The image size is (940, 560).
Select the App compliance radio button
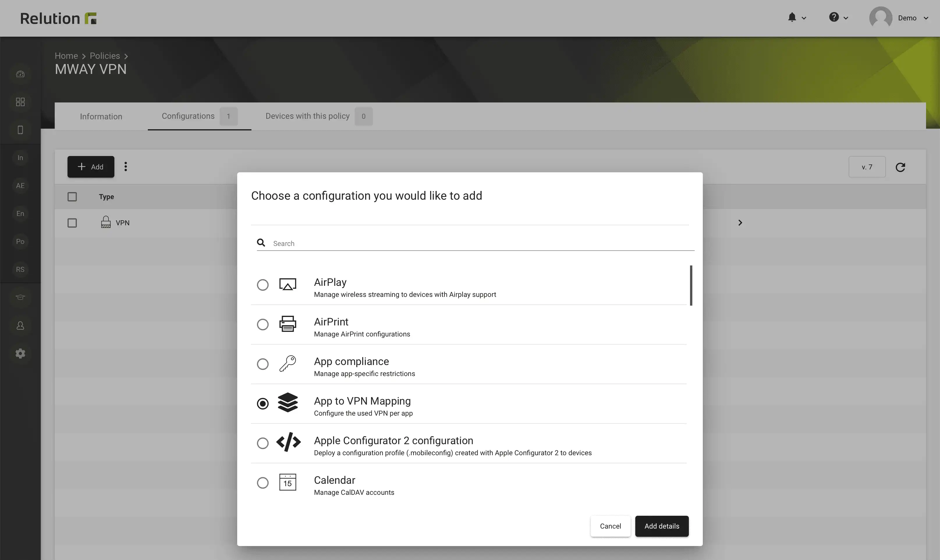[263, 364]
